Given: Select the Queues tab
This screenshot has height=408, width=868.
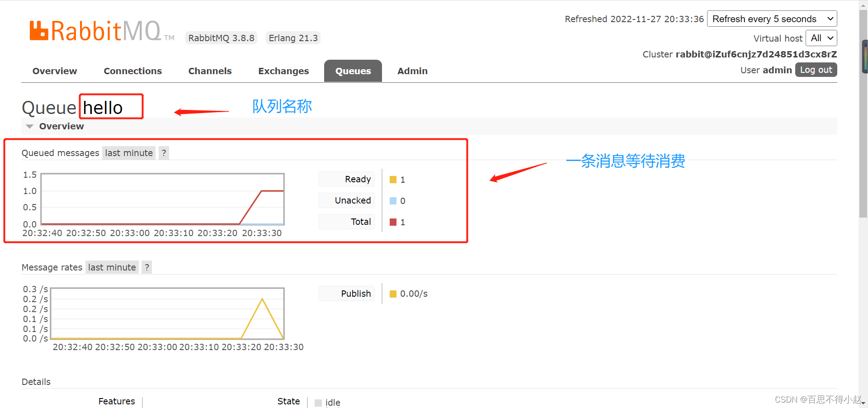Looking at the screenshot, I should click(x=353, y=71).
